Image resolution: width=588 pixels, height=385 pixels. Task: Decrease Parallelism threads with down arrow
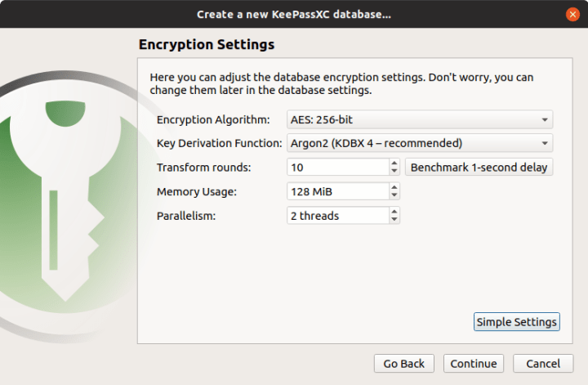pos(394,220)
